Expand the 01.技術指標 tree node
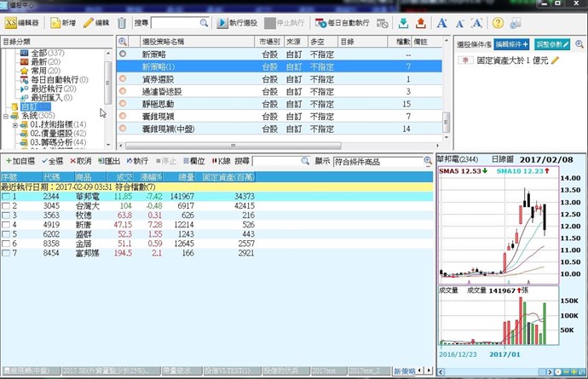This screenshot has width=588, height=379. pos(15,125)
